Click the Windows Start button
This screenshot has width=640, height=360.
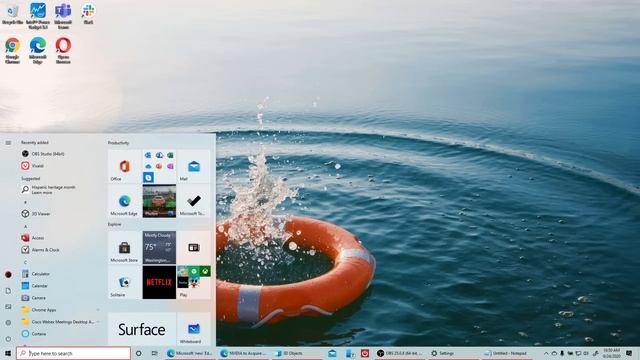(7, 353)
